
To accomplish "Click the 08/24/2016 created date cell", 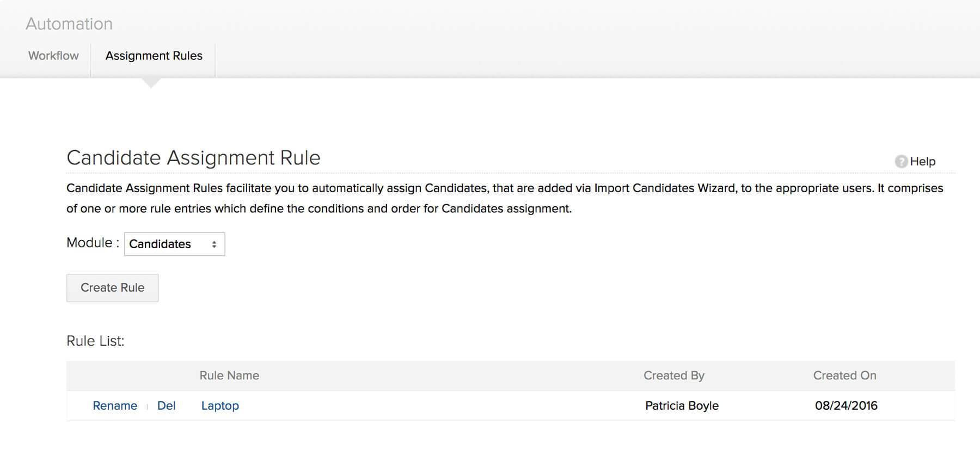I will [x=846, y=405].
